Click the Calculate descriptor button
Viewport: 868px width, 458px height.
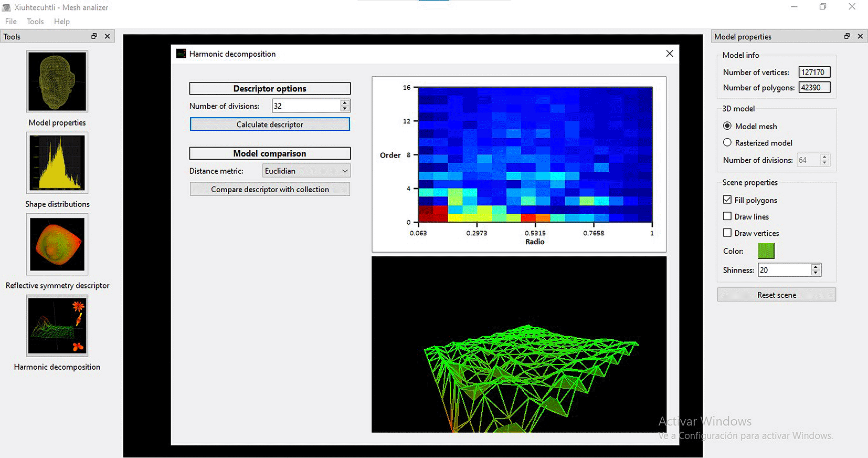point(270,124)
